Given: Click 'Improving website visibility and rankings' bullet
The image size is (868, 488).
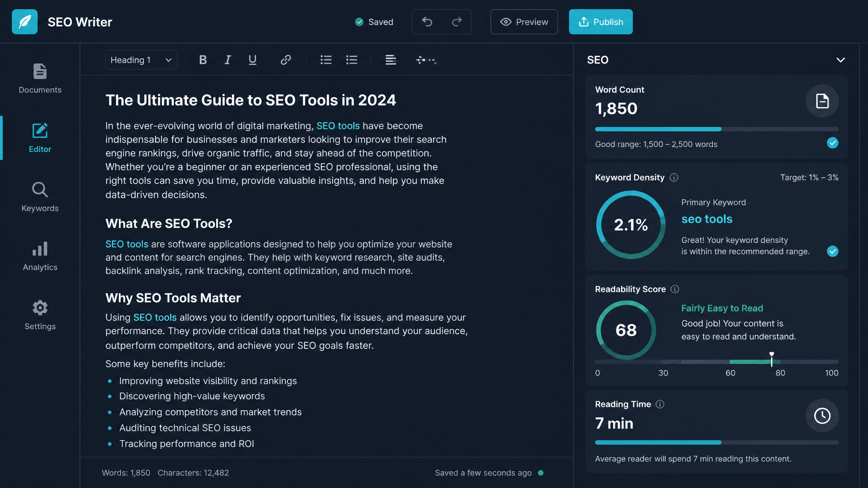Looking at the screenshot, I should (208, 381).
